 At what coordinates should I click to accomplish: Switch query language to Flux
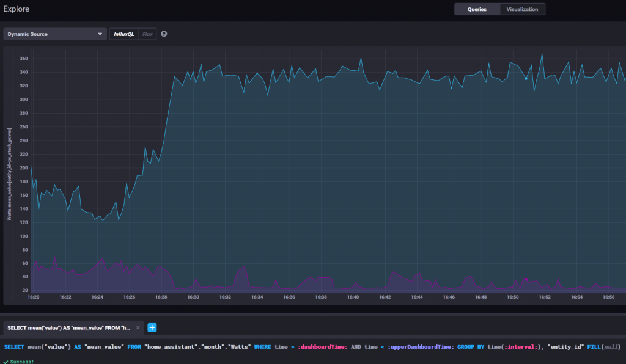(147, 34)
